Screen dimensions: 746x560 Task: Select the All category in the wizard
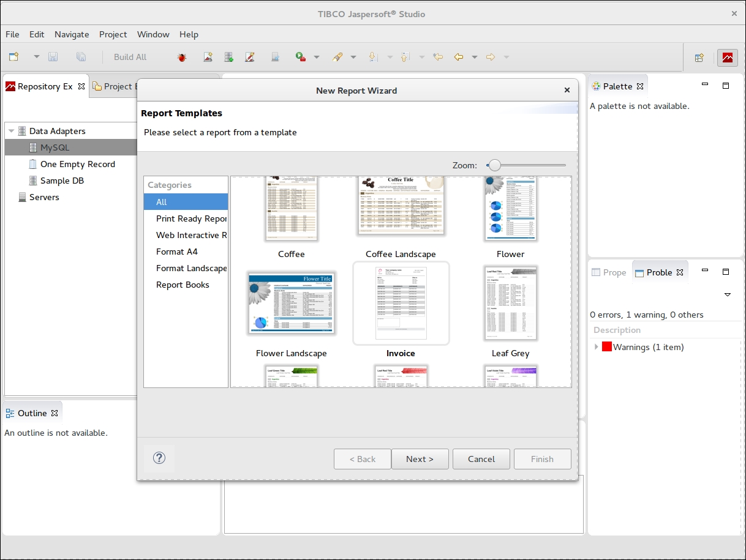coord(186,202)
